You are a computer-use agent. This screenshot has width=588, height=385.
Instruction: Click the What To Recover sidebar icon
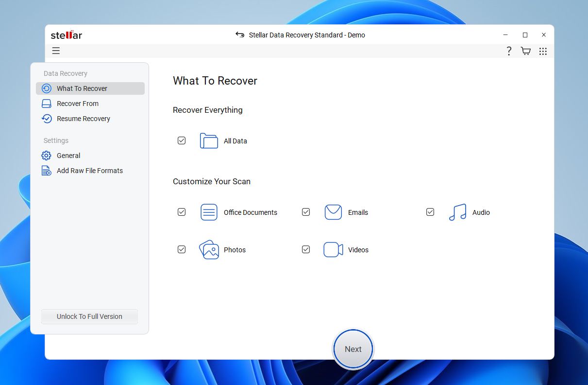click(47, 88)
